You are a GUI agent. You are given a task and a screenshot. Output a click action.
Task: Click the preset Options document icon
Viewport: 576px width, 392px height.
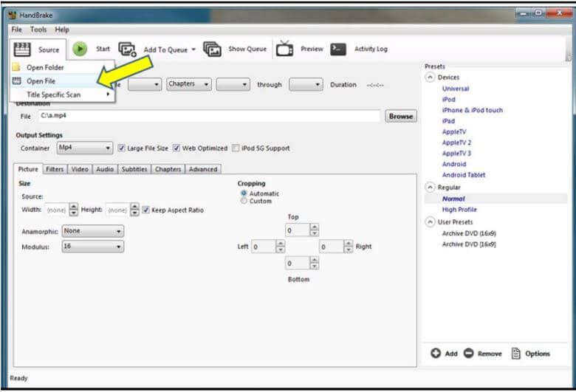515,353
